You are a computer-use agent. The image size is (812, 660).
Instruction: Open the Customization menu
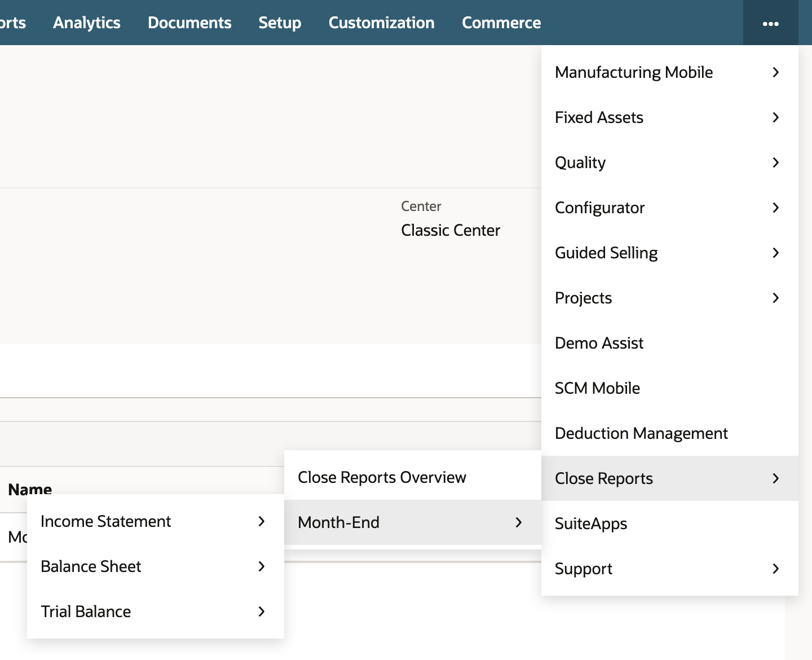tap(382, 23)
